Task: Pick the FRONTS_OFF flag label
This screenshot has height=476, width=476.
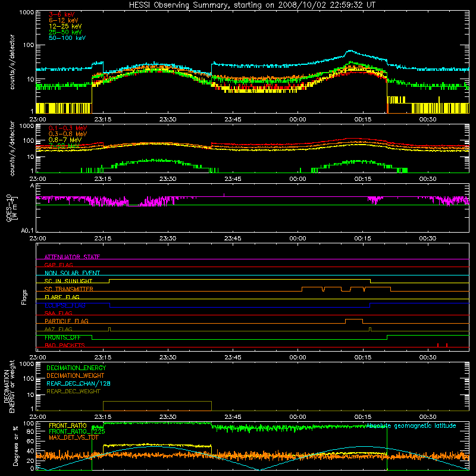Action: (x=62, y=337)
